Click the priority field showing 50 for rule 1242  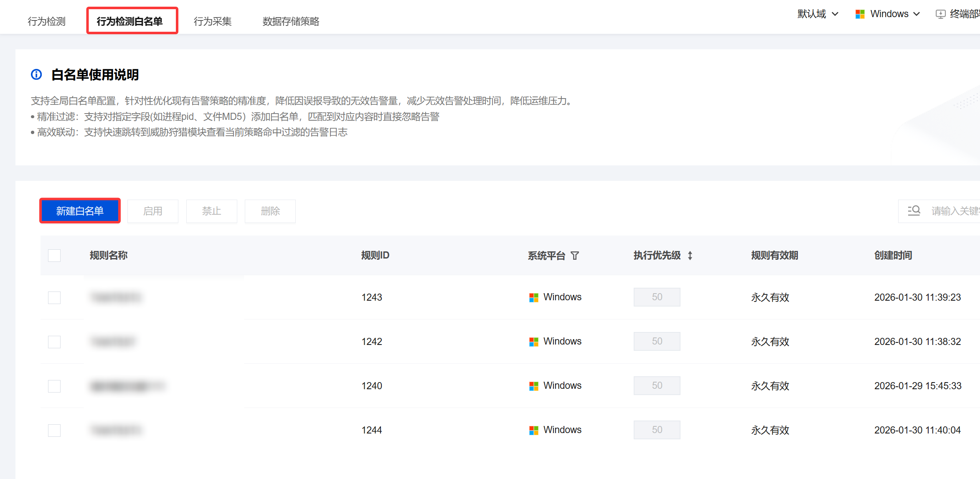tap(657, 342)
